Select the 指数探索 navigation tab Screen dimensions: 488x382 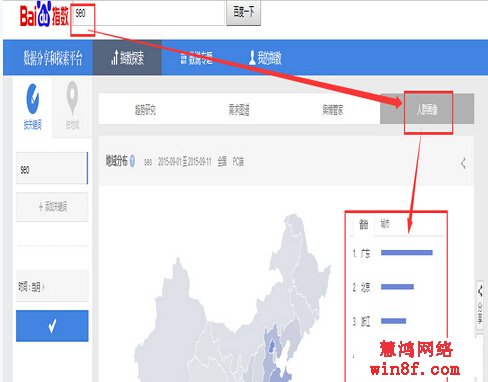point(127,58)
